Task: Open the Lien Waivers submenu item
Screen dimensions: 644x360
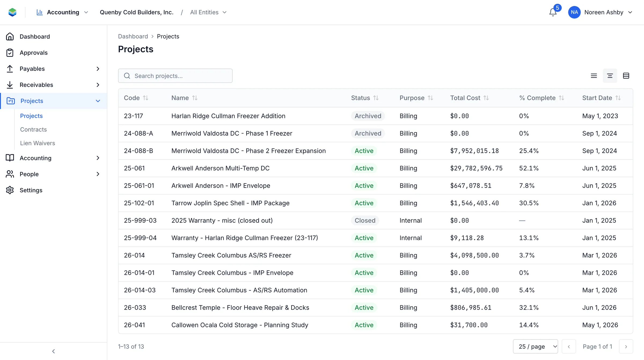Action: [38, 143]
